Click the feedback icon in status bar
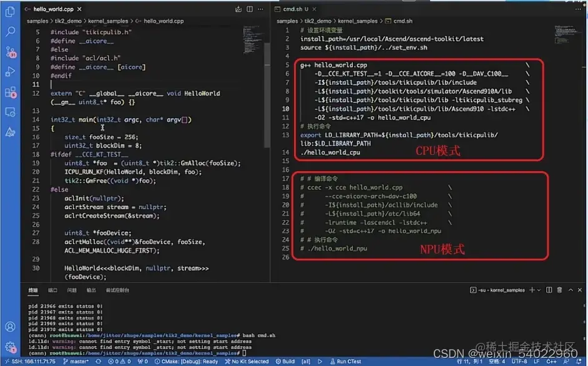The width and height of the screenshot is (588, 366). [566, 362]
